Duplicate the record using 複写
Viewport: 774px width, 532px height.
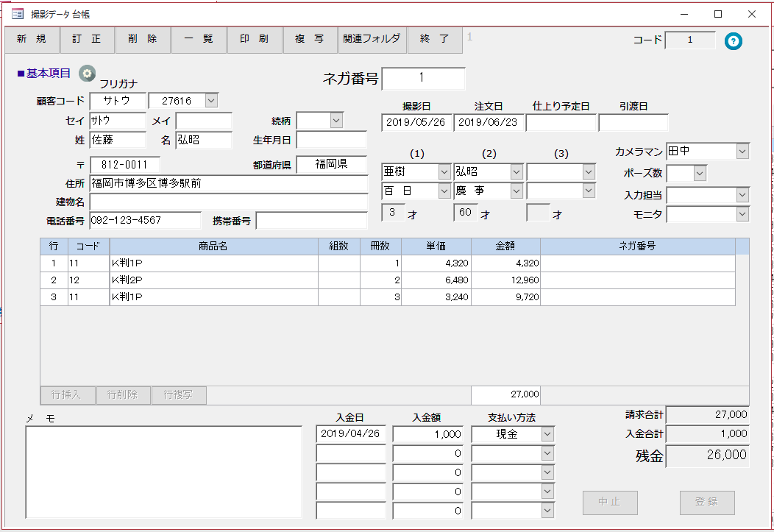point(310,40)
